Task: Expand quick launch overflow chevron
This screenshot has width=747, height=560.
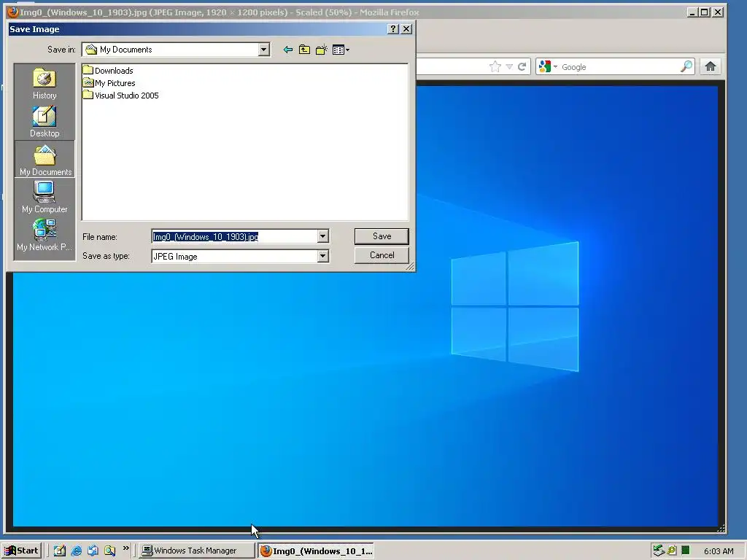Action: click(125, 548)
